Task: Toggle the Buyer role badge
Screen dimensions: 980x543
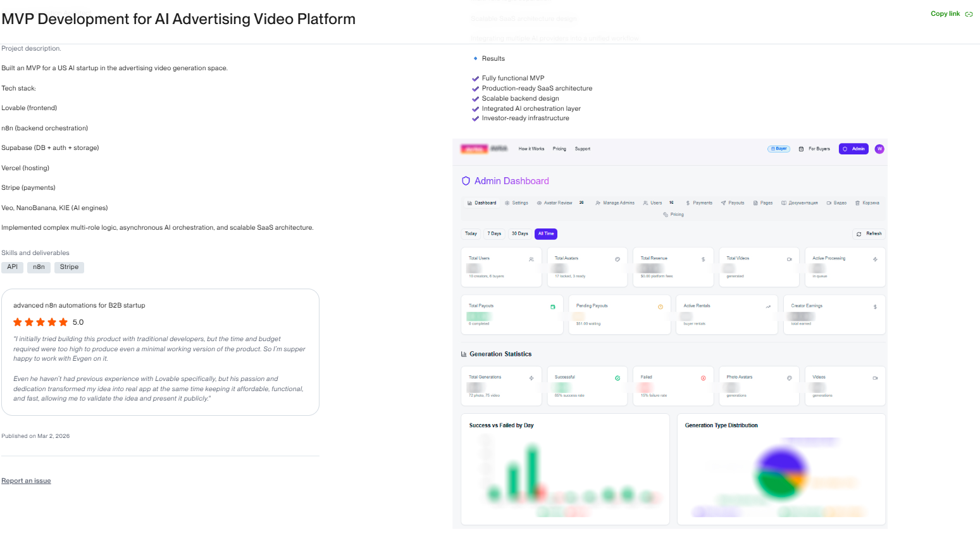Action: 779,149
